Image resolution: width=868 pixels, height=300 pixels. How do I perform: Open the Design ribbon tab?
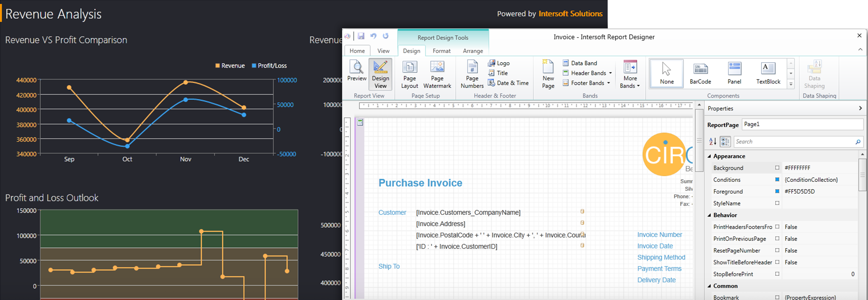[x=411, y=51]
